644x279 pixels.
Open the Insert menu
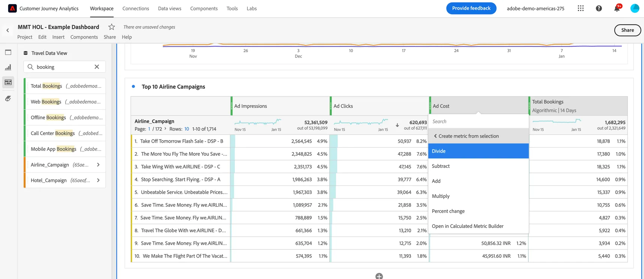point(58,37)
